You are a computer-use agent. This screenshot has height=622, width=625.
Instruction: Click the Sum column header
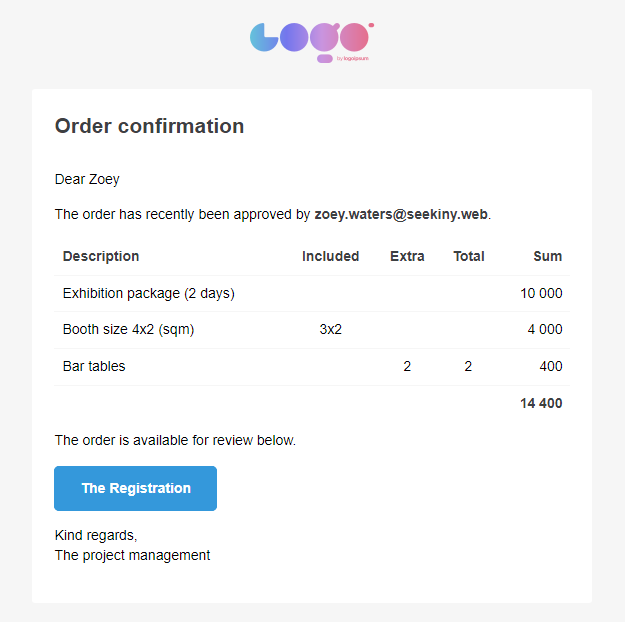click(x=548, y=256)
